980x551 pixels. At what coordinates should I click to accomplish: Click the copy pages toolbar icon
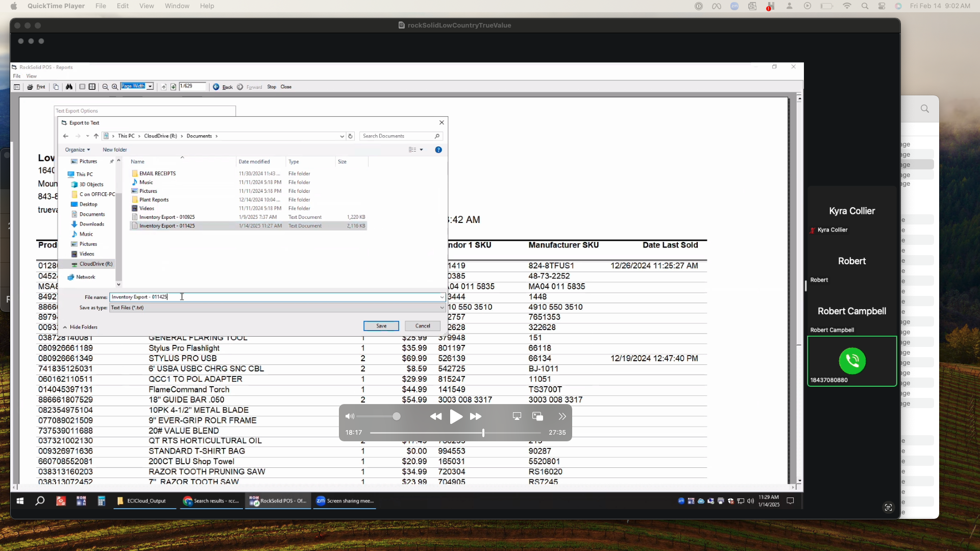coord(56,87)
